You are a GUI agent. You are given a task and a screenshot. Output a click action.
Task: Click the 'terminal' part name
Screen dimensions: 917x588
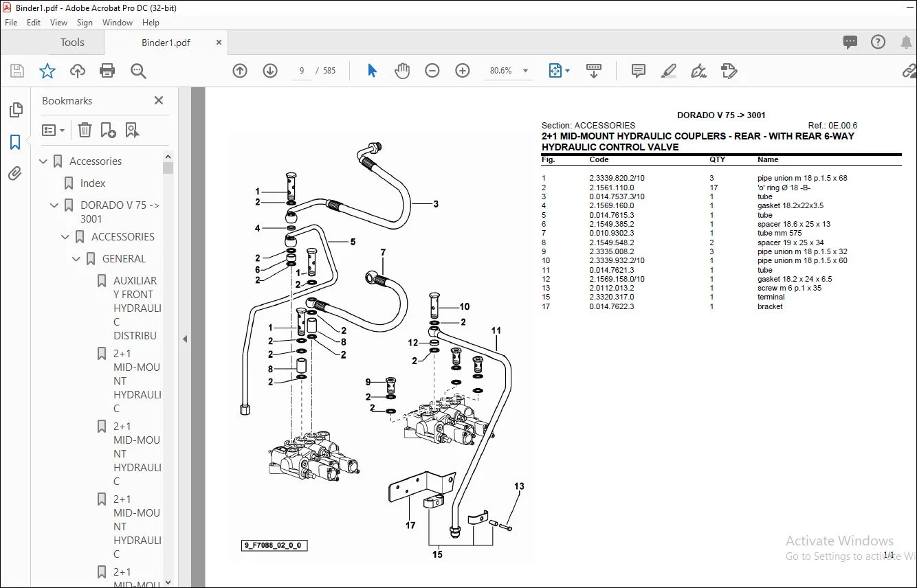[771, 297]
